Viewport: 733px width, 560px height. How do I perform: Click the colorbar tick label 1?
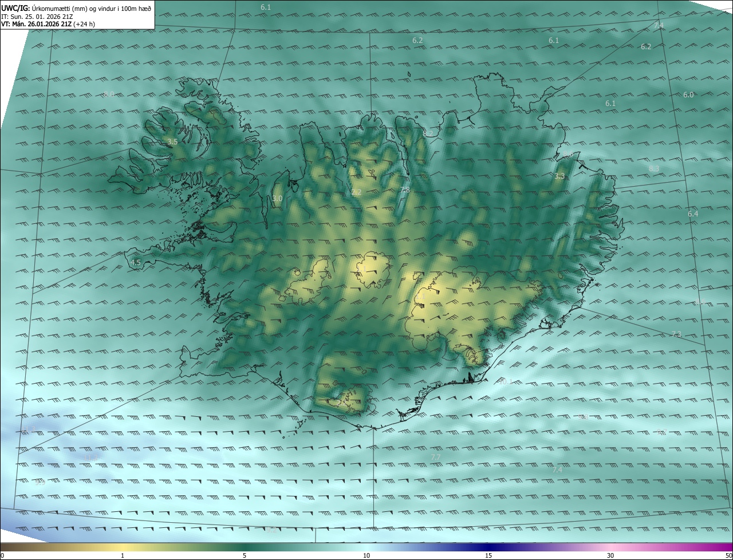click(123, 555)
